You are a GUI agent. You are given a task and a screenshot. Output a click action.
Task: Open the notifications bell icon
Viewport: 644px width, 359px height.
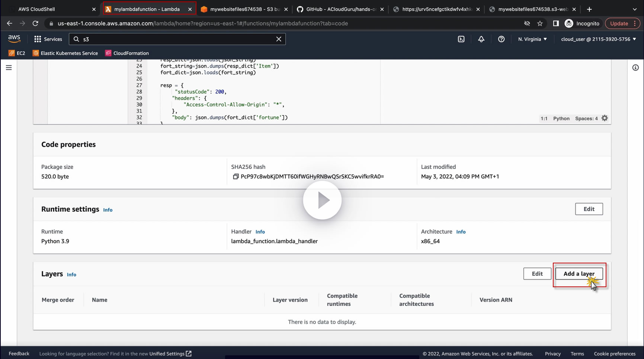point(481,39)
